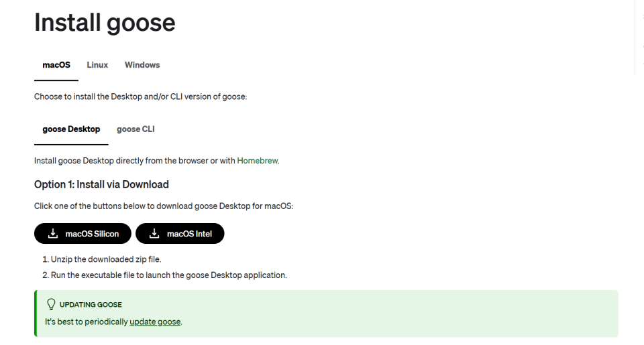Screen dimensions: 644x345
Task: Switch to the goose CLI tab
Action: click(x=136, y=129)
